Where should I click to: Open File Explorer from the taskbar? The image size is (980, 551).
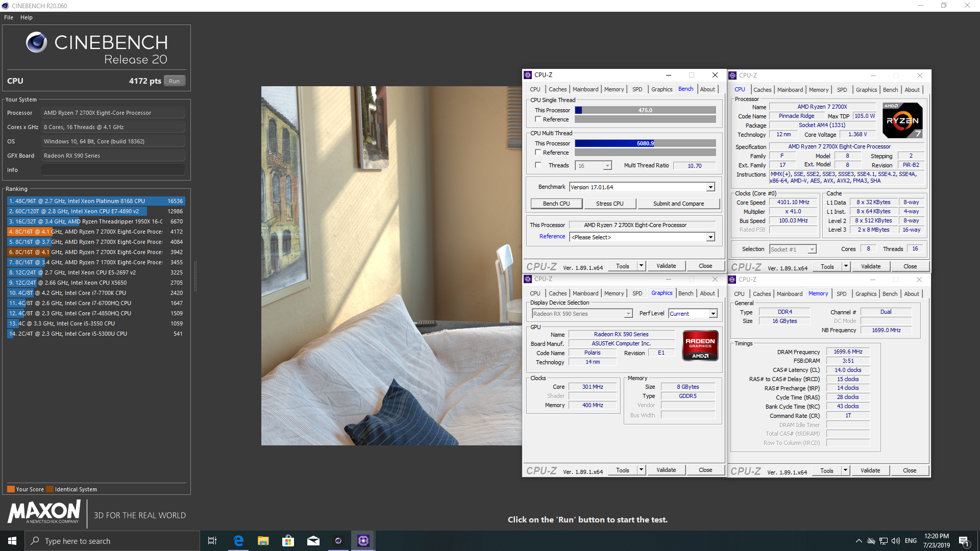point(263,541)
